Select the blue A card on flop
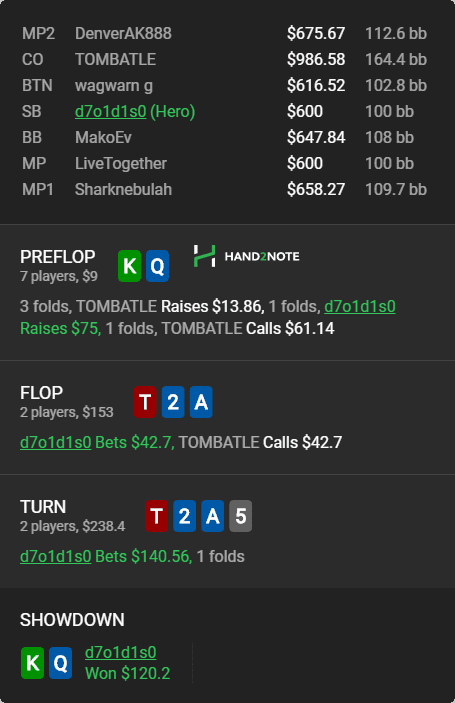Screen dimensions: 455x703 [x=201, y=402]
